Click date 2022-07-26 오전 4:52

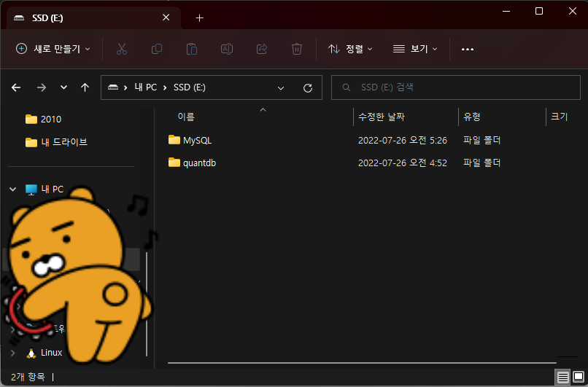coord(403,163)
